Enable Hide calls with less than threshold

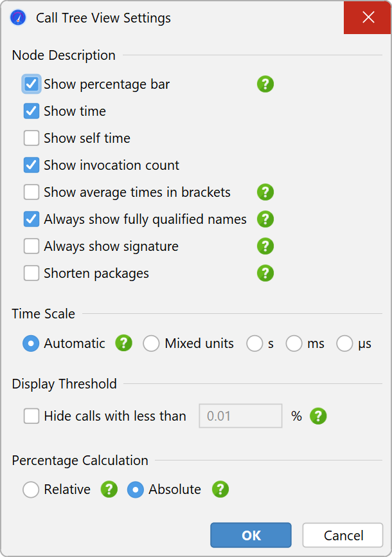point(31,416)
